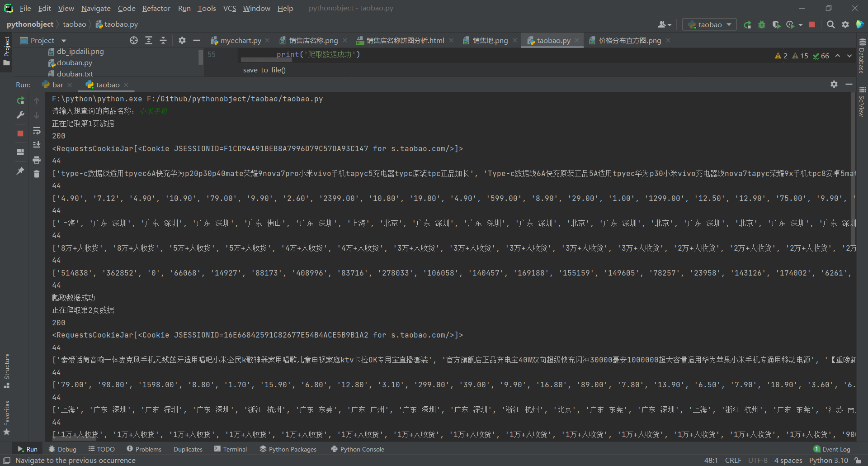
Task: Open Python Packages tool window
Action: pyautogui.click(x=288, y=449)
